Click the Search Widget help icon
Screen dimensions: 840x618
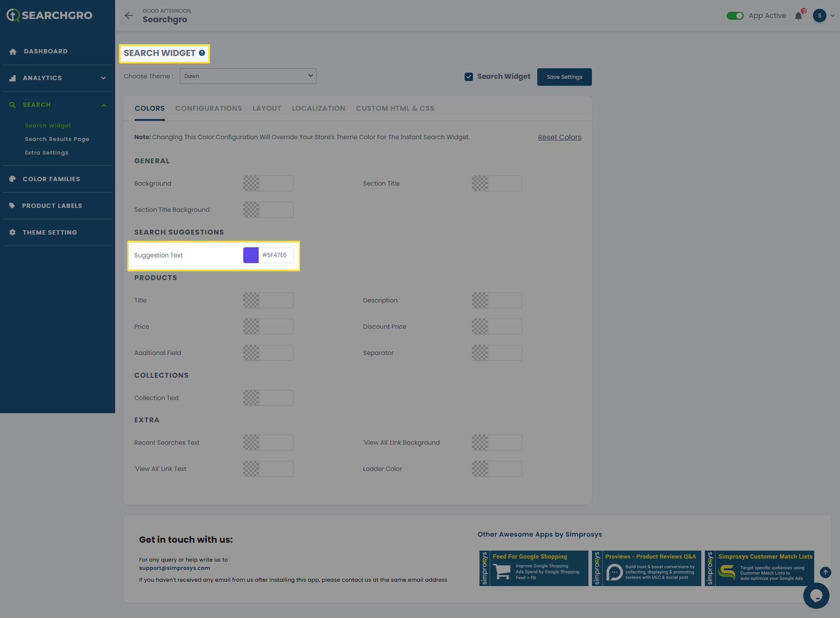[202, 53]
